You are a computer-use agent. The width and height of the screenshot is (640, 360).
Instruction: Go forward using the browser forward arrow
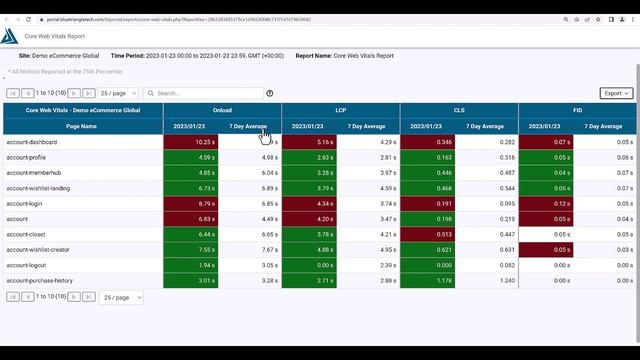(x=18, y=19)
